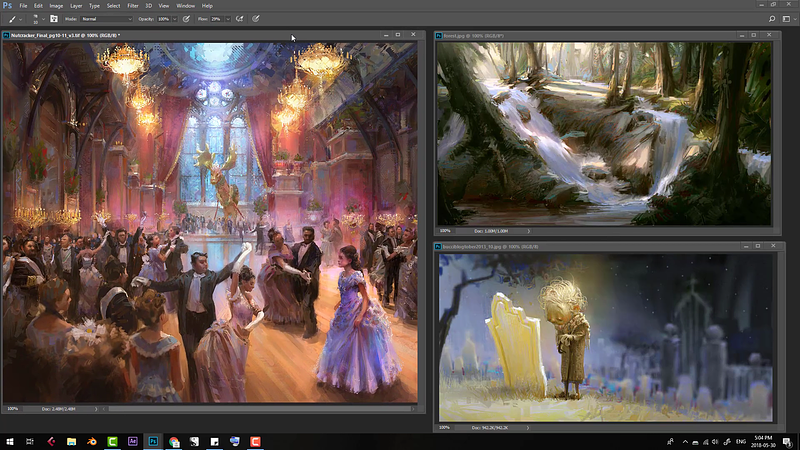Open the Window menu
800x450 pixels.
(x=185, y=6)
